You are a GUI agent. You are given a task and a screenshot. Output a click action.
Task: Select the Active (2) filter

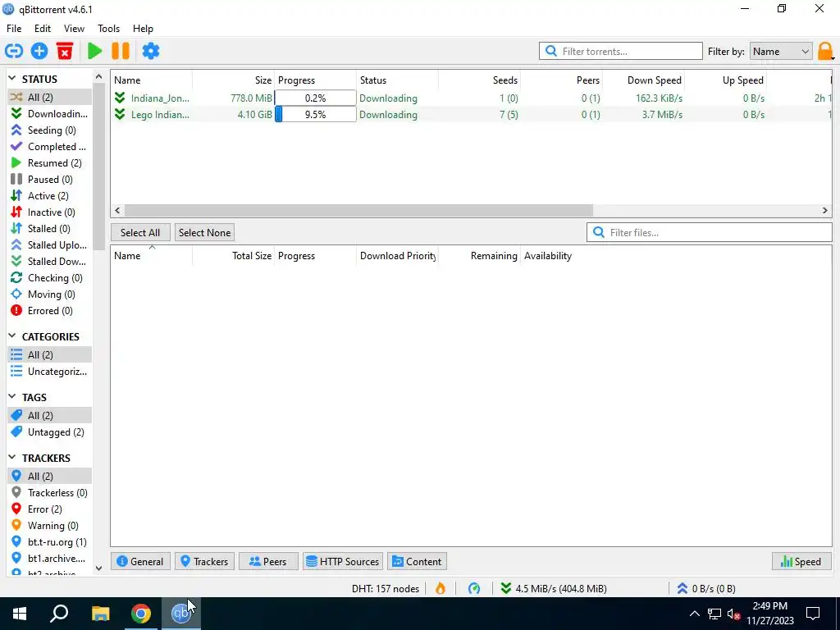(x=49, y=195)
